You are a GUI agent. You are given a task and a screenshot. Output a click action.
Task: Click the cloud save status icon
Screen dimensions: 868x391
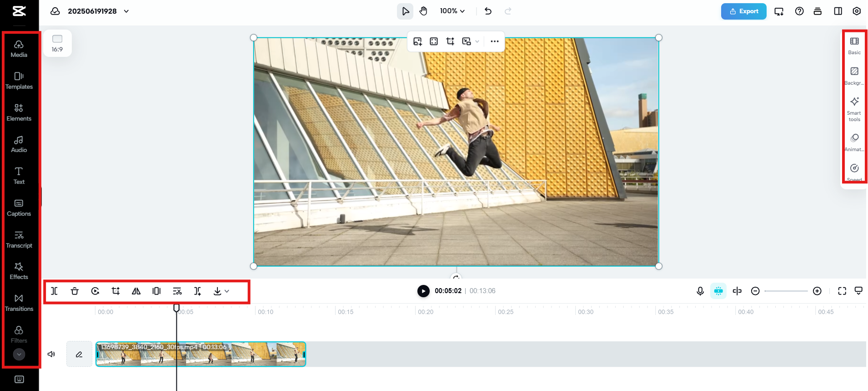coord(55,11)
